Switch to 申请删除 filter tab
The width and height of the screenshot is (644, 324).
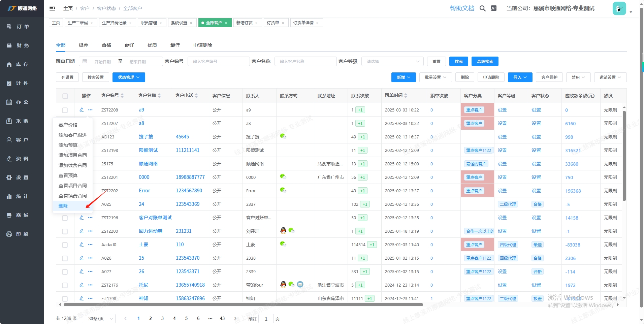(203, 45)
